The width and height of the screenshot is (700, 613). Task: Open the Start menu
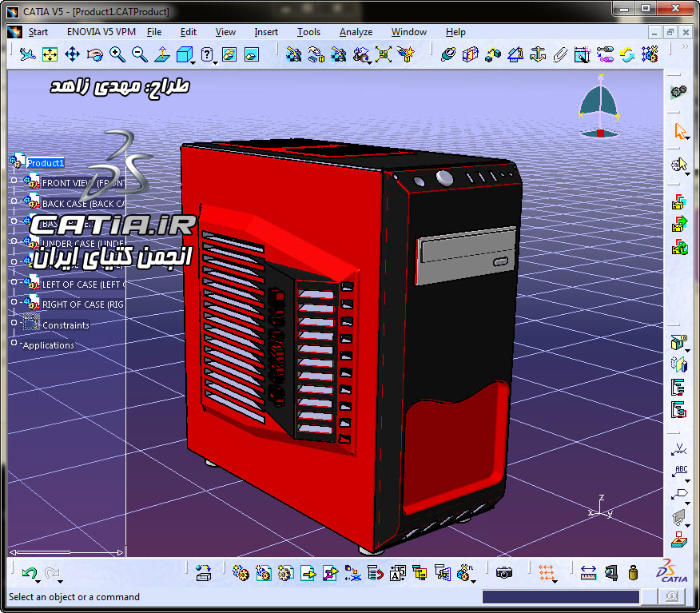pyautogui.click(x=38, y=32)
